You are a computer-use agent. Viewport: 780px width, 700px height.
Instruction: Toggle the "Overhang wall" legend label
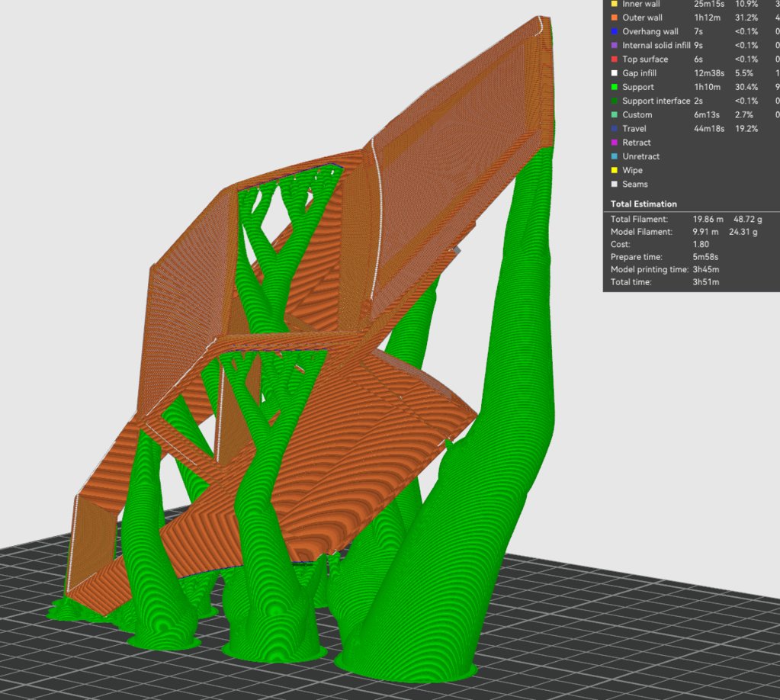click(x=650, y=31)
